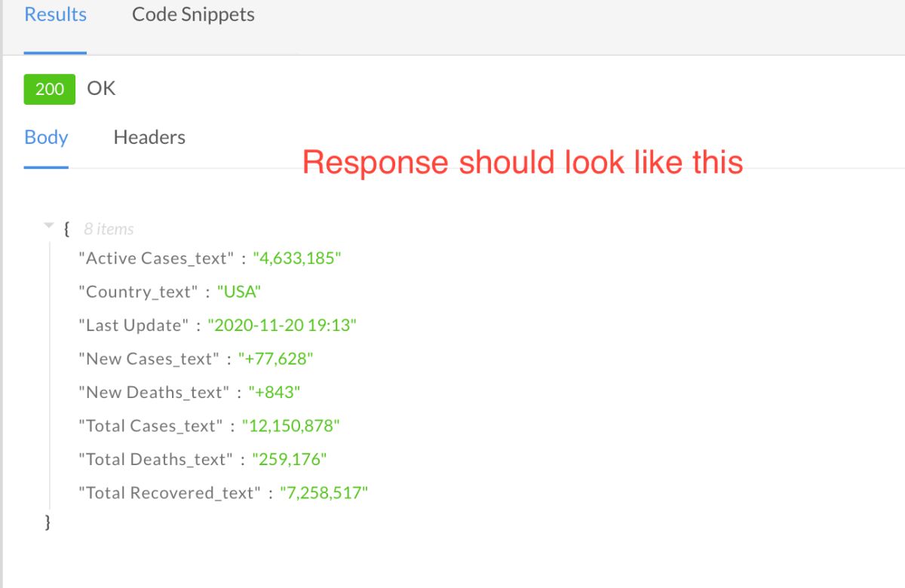Select the Body tab

tap(46, 137)
